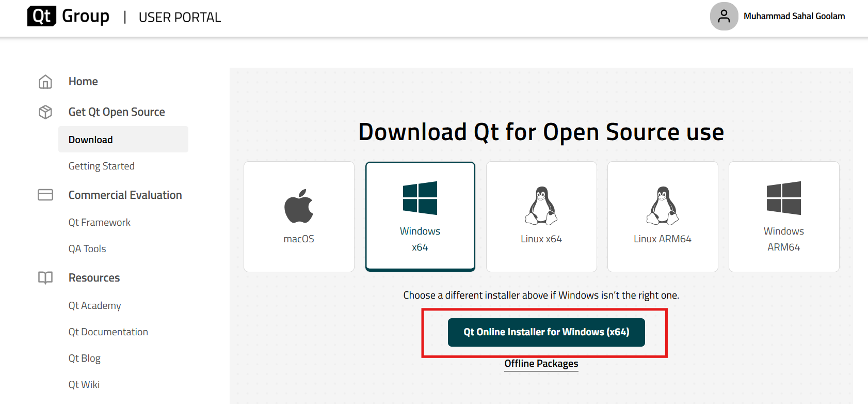Viewport: 868px width, 404px height.
Task: Open the user profile avatar icon
Action: (x=724, y=16)
